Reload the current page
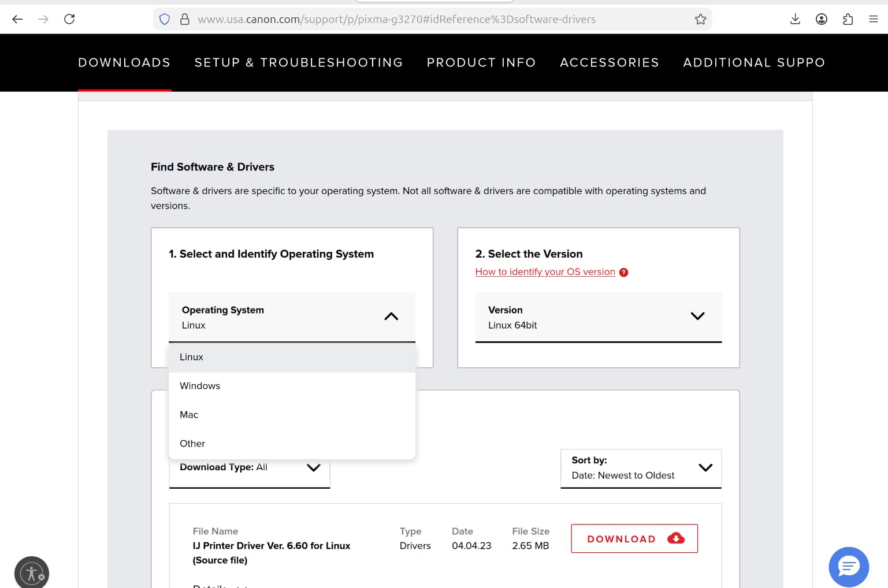Screen dimensions: 888x588 pos(69,19)
